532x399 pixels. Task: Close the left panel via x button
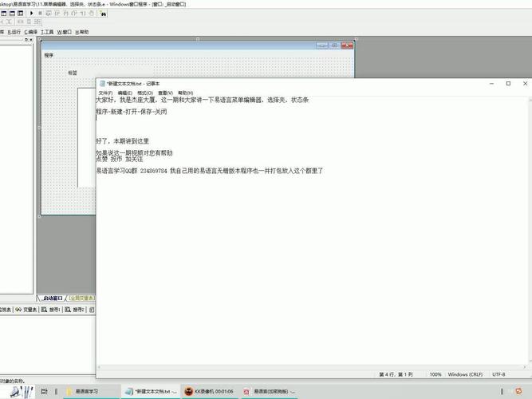tap(31, 40)
